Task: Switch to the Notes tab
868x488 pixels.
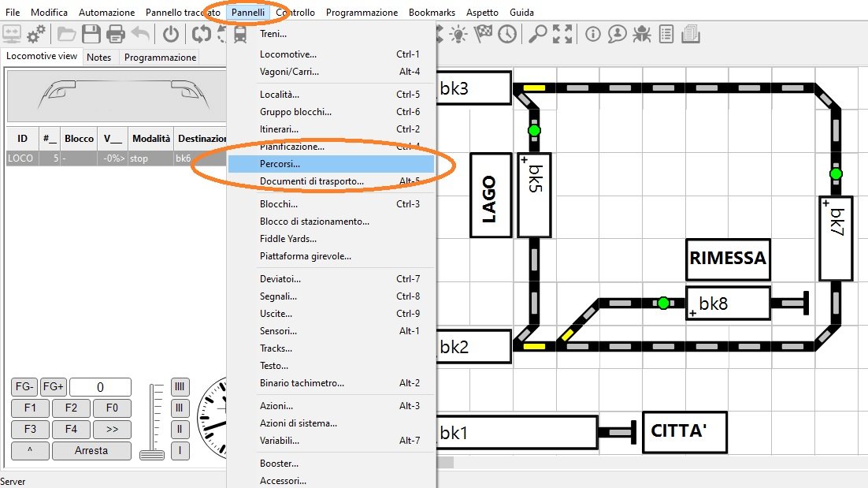Action: 99,57
